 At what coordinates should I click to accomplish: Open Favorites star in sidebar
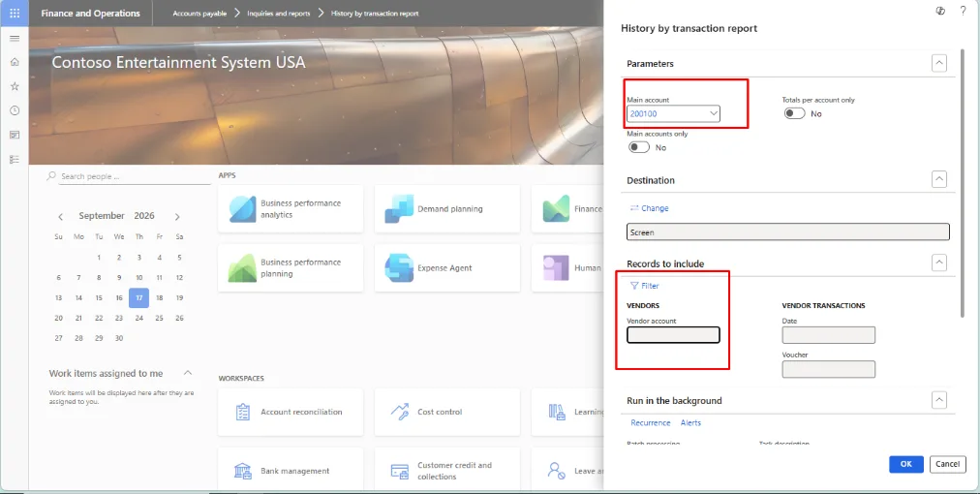(x=15, y=86)
